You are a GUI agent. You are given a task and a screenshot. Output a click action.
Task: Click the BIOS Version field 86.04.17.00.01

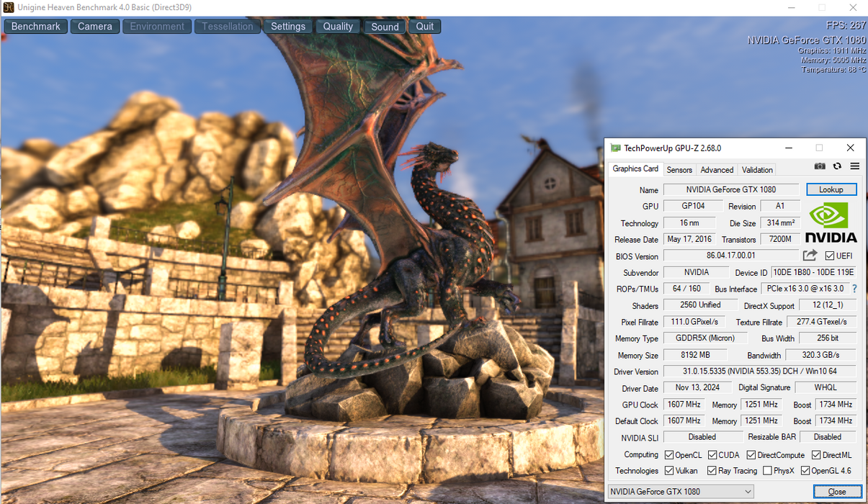730,256
